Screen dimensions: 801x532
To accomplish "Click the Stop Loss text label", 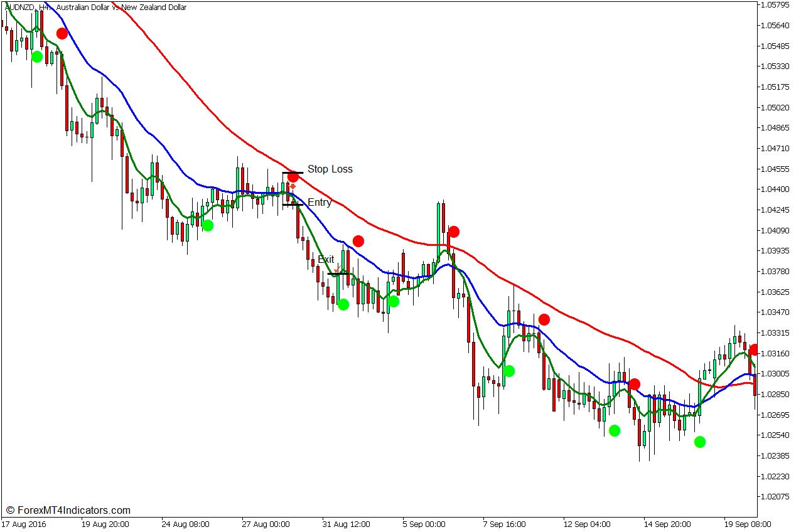I will [x=330, y=169].
